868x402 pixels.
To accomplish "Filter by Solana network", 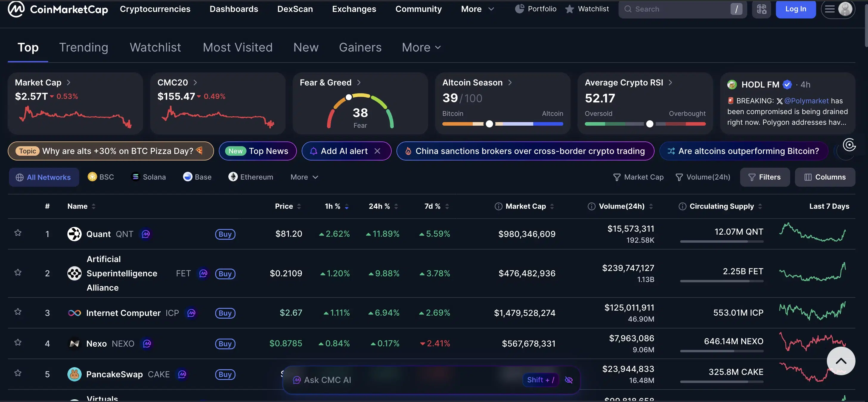I will click(148, 177).
